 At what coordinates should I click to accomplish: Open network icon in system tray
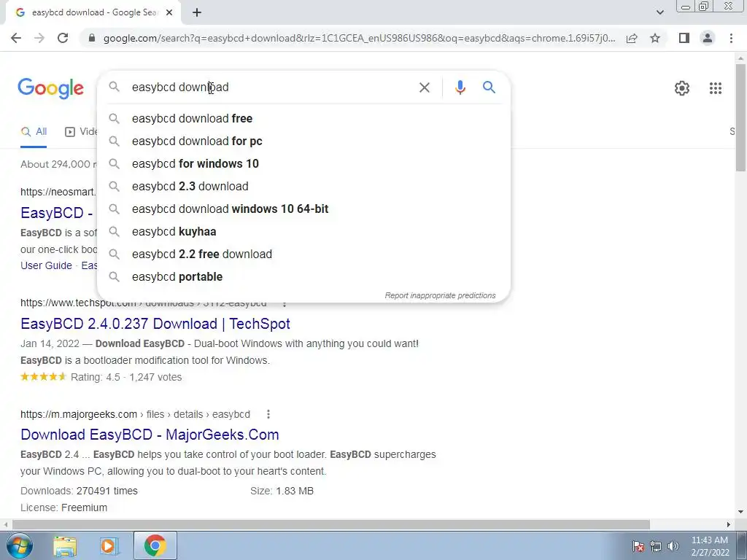click(x=656, y=546)
